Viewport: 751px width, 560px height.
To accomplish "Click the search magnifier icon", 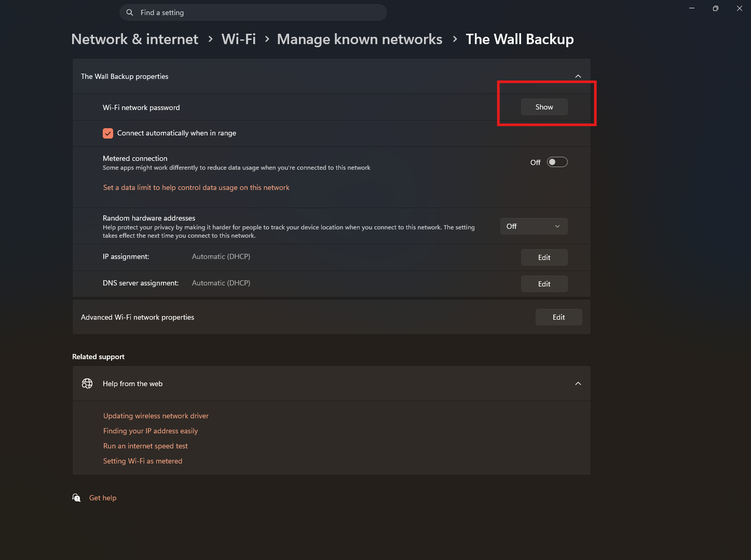I will (x=130, y=12).
